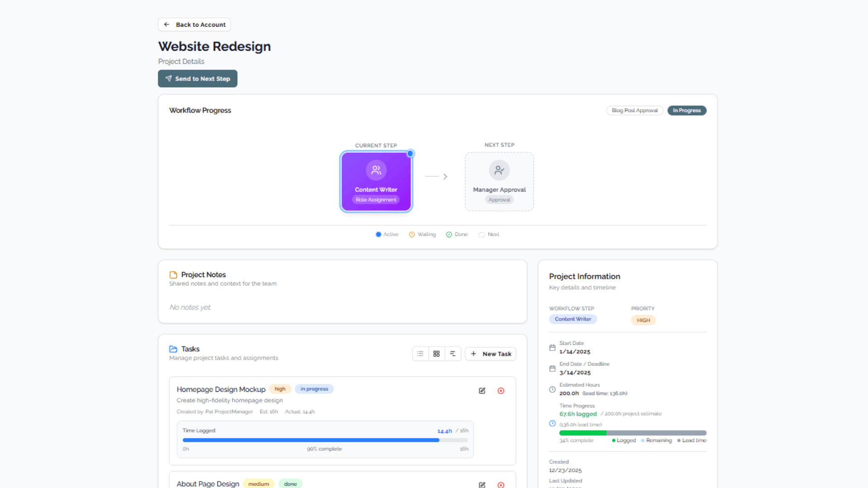Edit the About Page Design task

pos(482,485)
